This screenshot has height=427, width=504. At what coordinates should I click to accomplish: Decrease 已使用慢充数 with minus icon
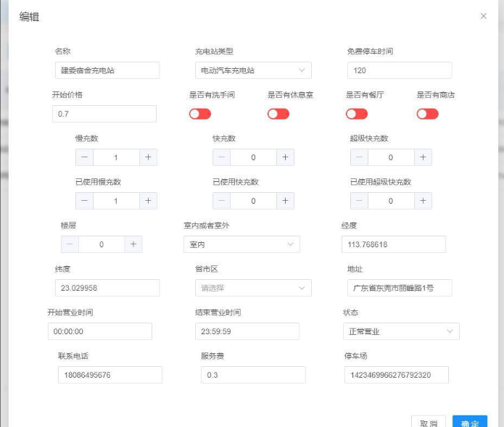click(x=85, y=201)
